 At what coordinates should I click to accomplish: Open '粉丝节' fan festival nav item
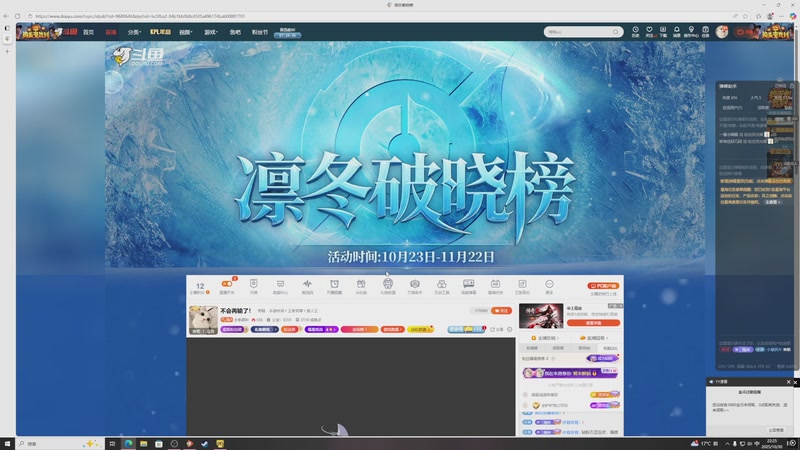260,32
